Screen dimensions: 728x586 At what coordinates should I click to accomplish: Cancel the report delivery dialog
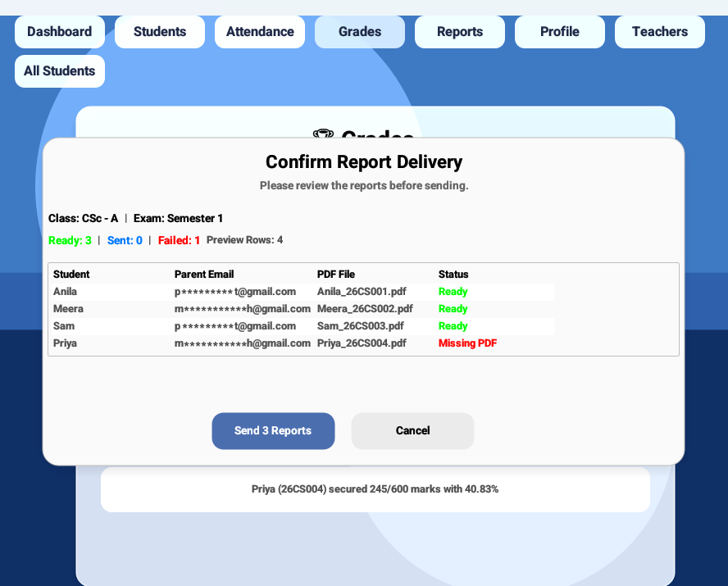pyautogui.click(x=412, y=430)
